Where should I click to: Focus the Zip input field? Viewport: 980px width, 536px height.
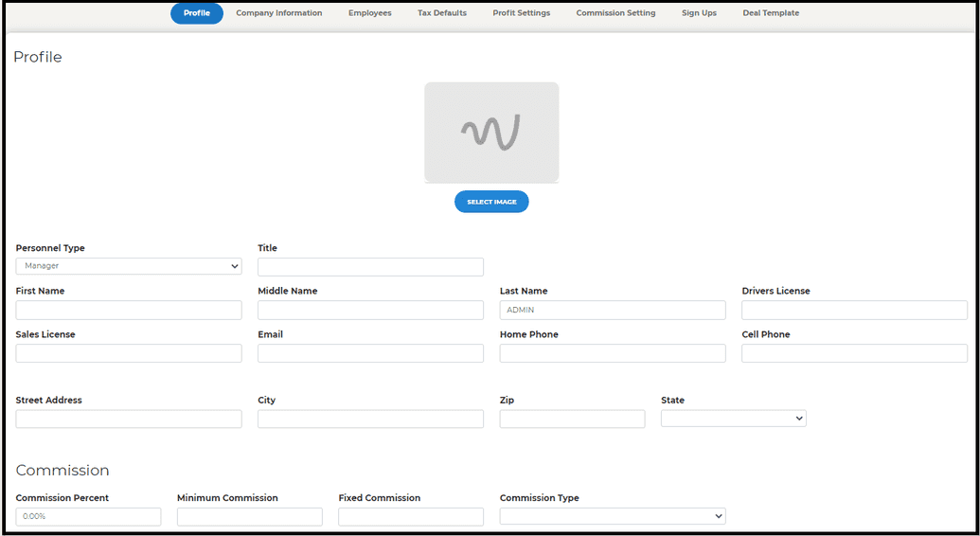click(573, 419)
